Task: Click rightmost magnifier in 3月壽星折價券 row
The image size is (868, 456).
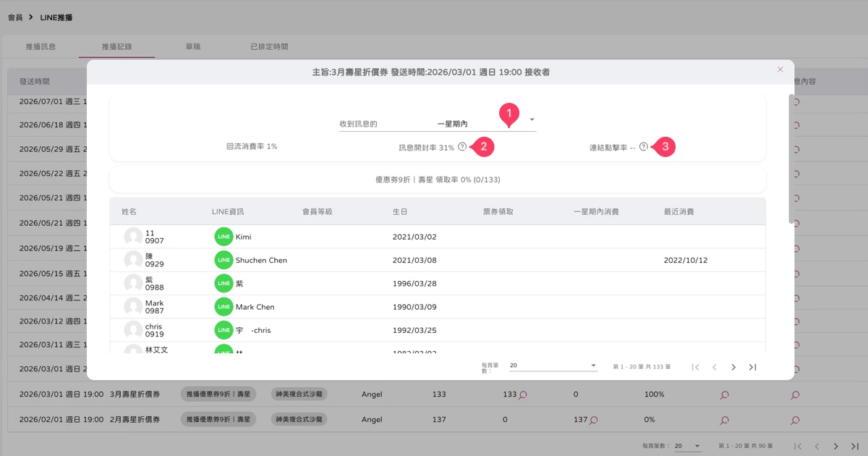Action: [x=795, y=395]
